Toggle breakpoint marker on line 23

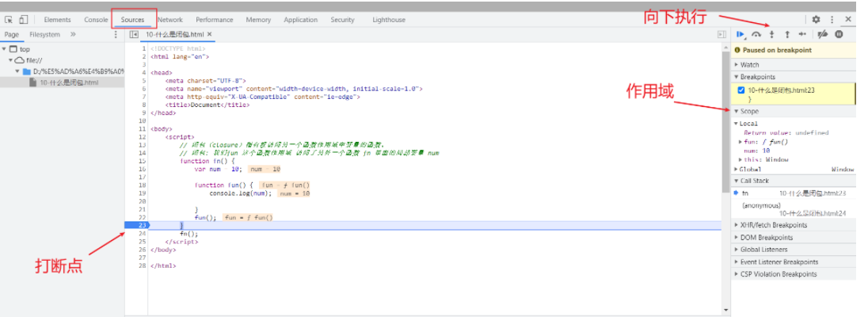(137, 226)
